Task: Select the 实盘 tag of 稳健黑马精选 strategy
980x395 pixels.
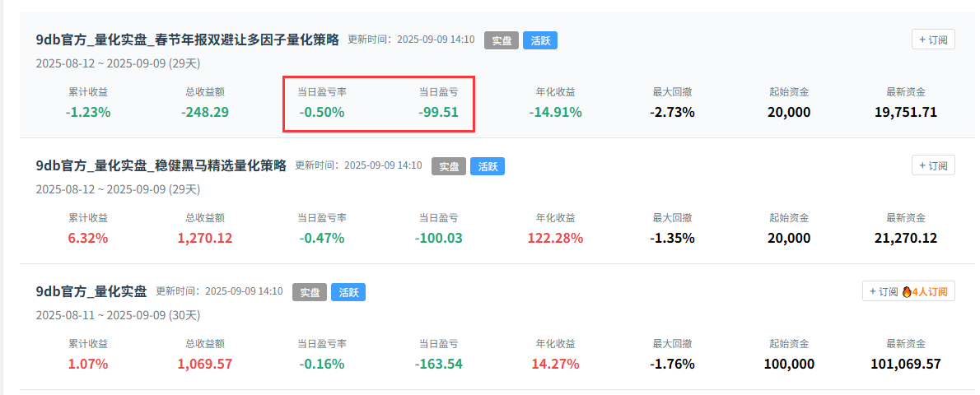Action: click(448, 166)
